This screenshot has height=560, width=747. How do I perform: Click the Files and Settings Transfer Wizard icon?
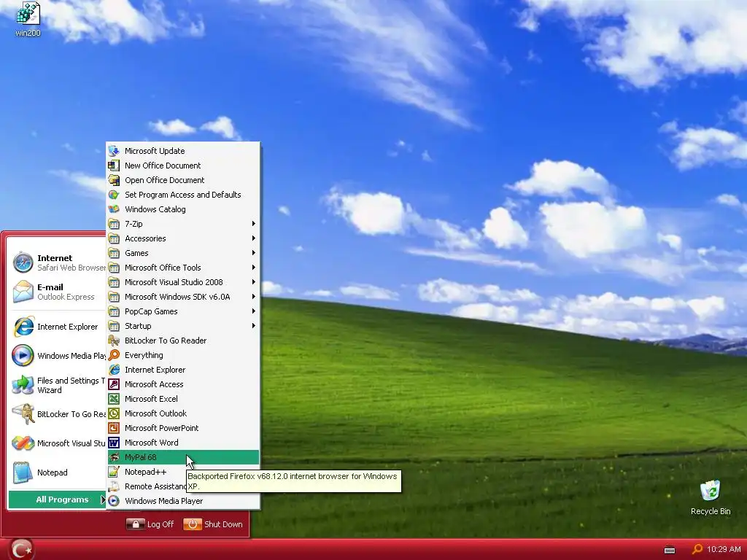[23, 385]
